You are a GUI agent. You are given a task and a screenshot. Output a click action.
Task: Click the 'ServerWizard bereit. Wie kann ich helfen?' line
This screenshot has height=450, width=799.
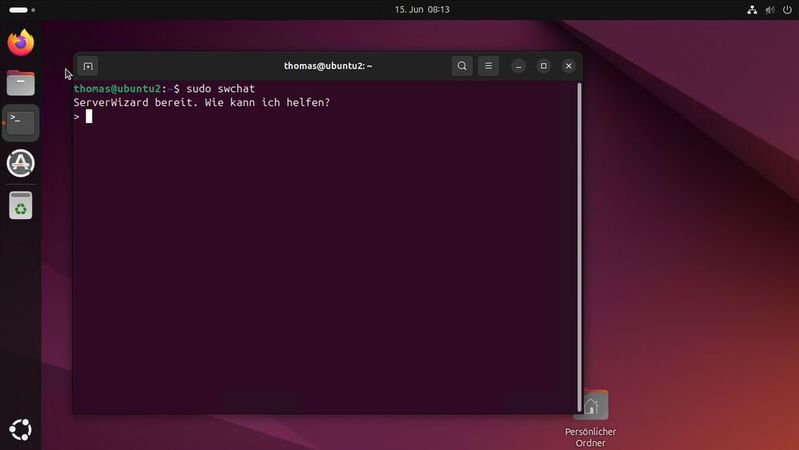click(201, 102)
